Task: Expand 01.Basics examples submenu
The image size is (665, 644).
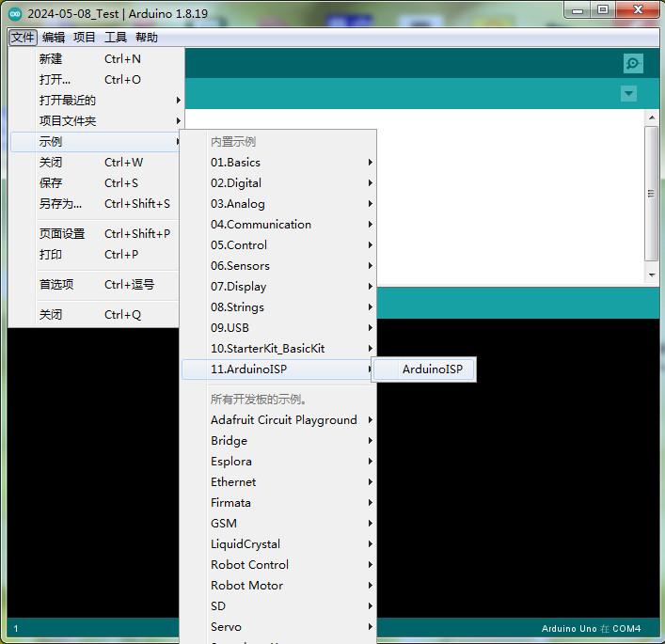Action: pos(278,163)
